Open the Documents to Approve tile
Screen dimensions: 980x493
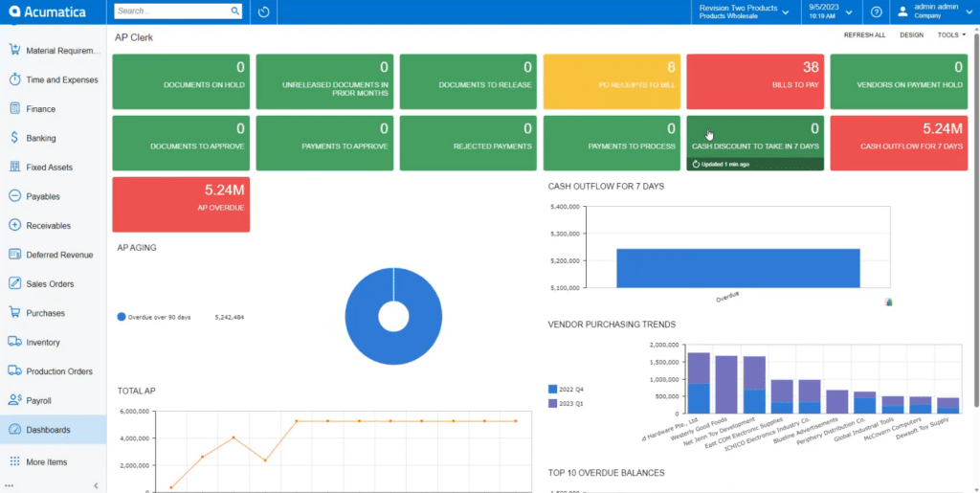coord(181,143)
